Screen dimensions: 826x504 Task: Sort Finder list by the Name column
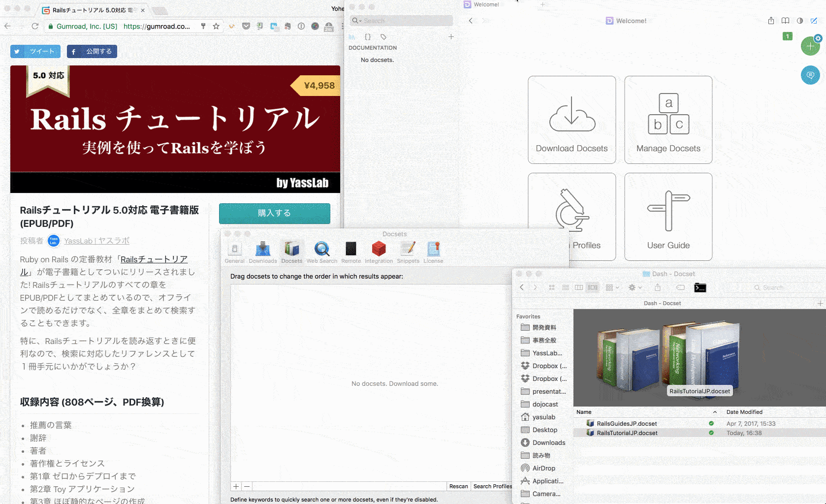[646, 412]
